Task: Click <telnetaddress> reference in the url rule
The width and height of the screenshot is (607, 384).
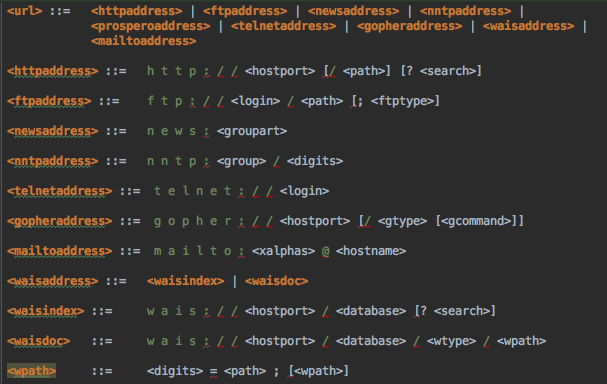Action: tap(284, 26)
